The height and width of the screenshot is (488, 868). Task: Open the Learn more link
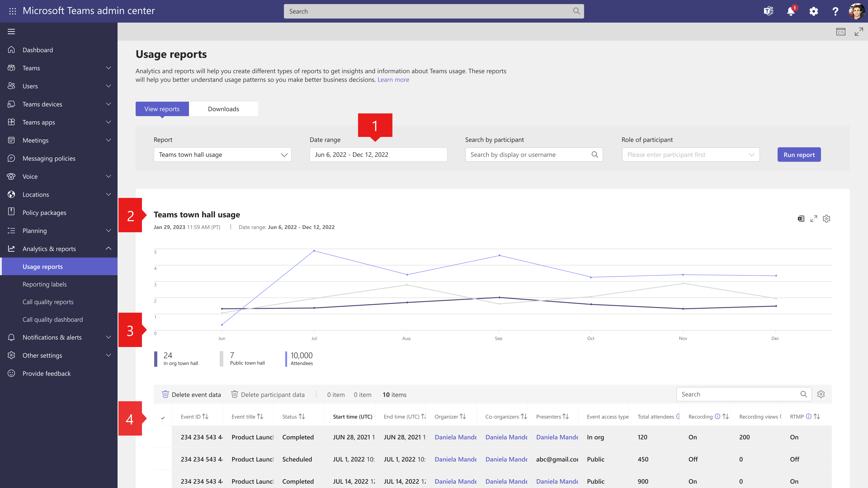click(x=393, y=80)
